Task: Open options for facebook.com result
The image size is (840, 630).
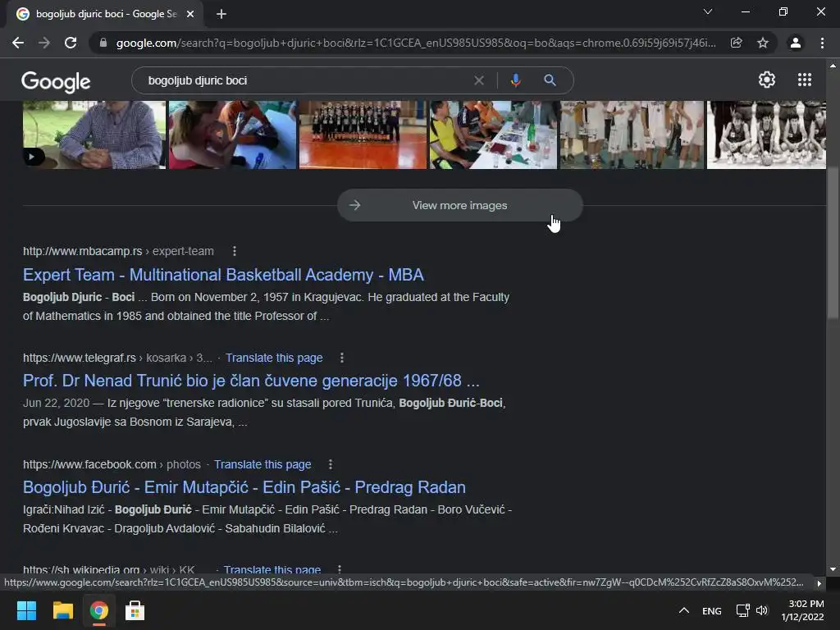Action: pos(330,464)
